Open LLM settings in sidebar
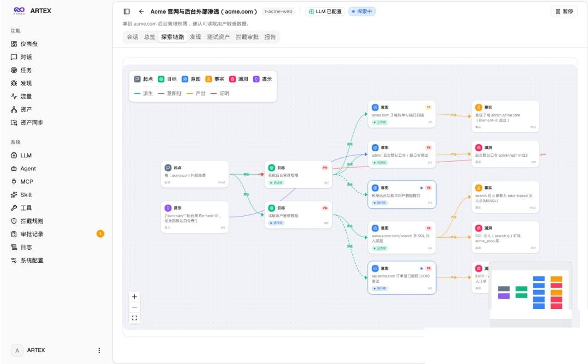The image size is (588, 364). (22, 155)
